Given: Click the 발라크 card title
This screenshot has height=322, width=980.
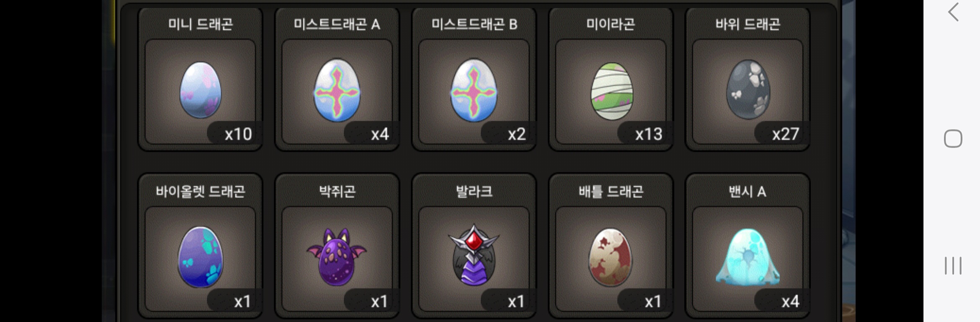Looking at the screenshot, I should tap(474, 192).
